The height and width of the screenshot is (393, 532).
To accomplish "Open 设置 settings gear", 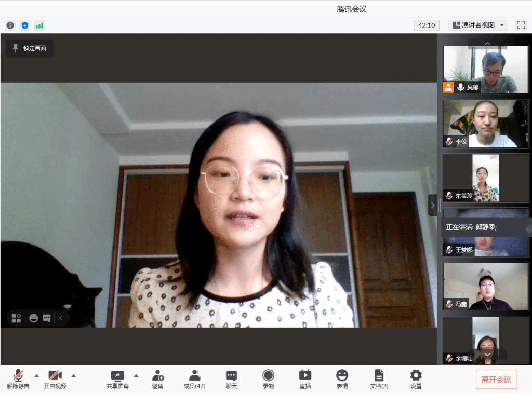I will 416,378.
